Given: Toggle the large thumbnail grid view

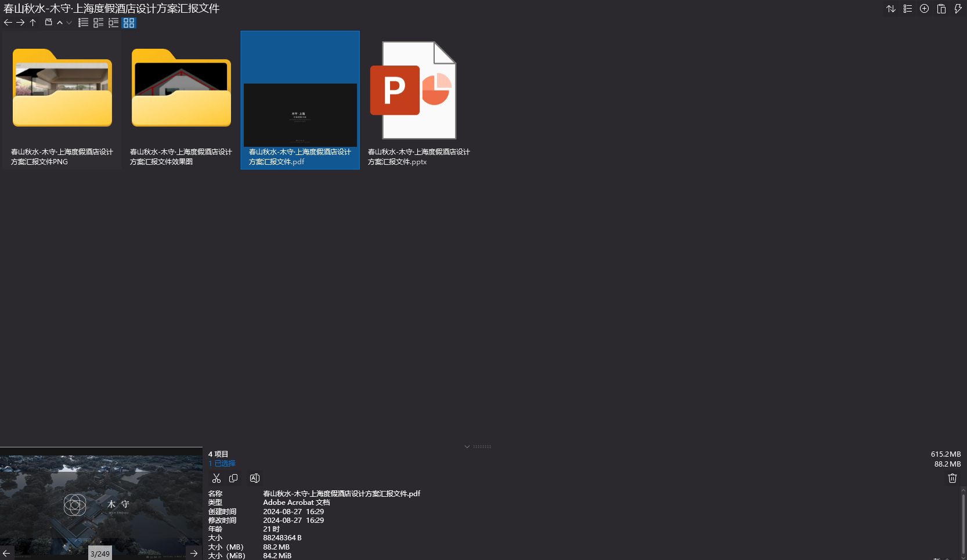Looking at the screenshot, I should click(129, 23).
